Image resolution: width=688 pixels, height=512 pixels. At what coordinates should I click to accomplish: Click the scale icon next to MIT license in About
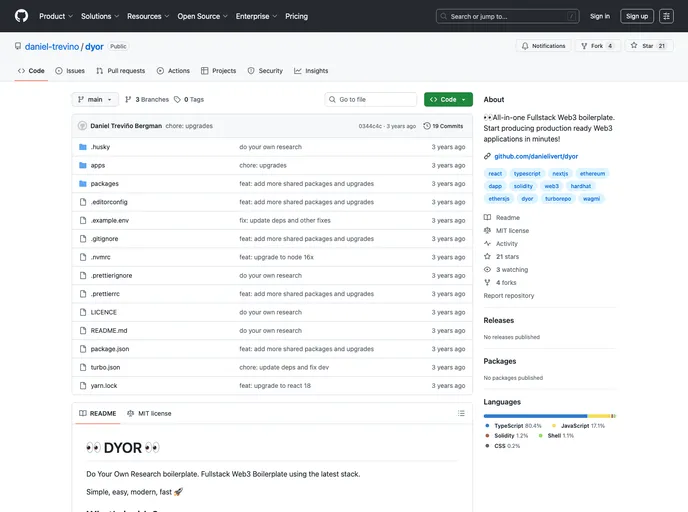[487, 230]
